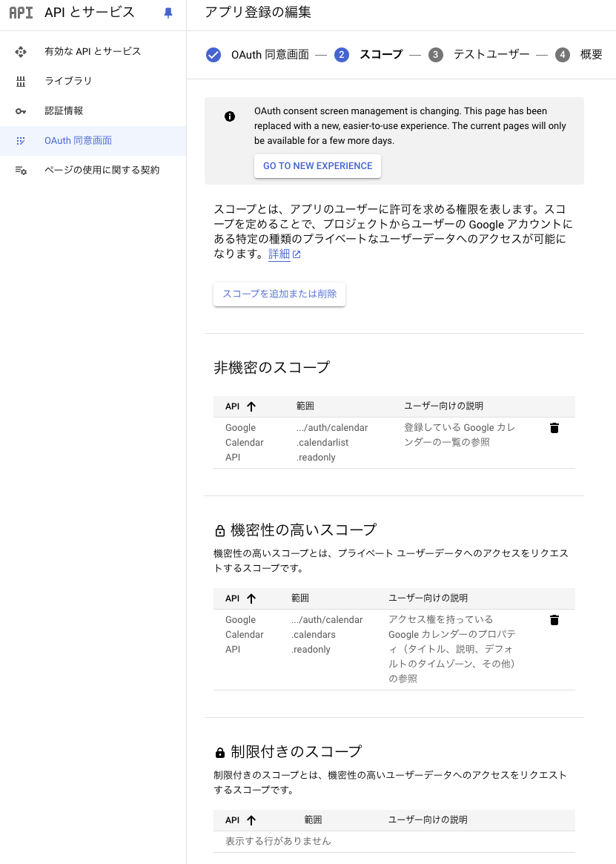This screenshot has height=864, width=616.
Task: Click 表示する行がありません row
Action: coord(394,842)
